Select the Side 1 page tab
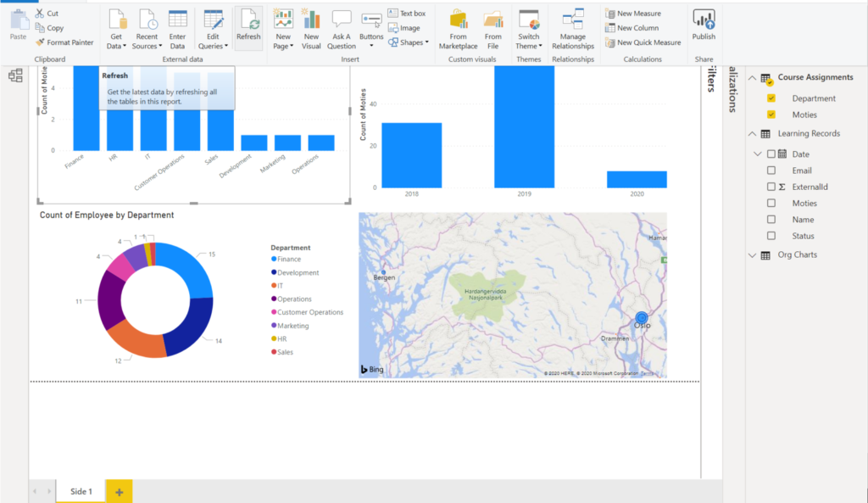868x503 pixels. (81, 491)
